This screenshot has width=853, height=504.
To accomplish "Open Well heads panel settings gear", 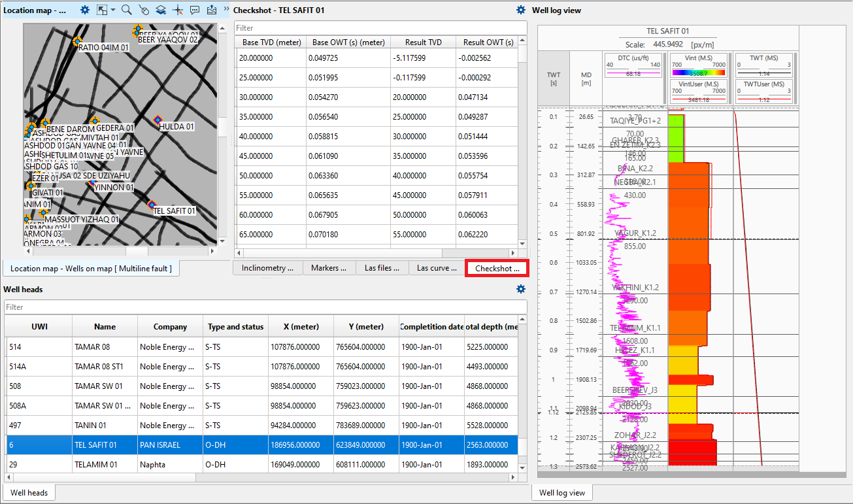I will coord(520,289).
